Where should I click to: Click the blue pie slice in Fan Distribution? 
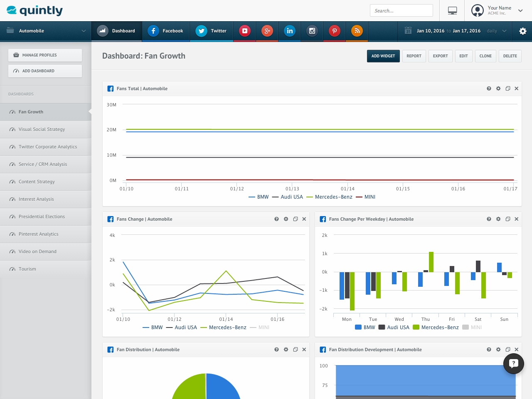click(222, 387)
